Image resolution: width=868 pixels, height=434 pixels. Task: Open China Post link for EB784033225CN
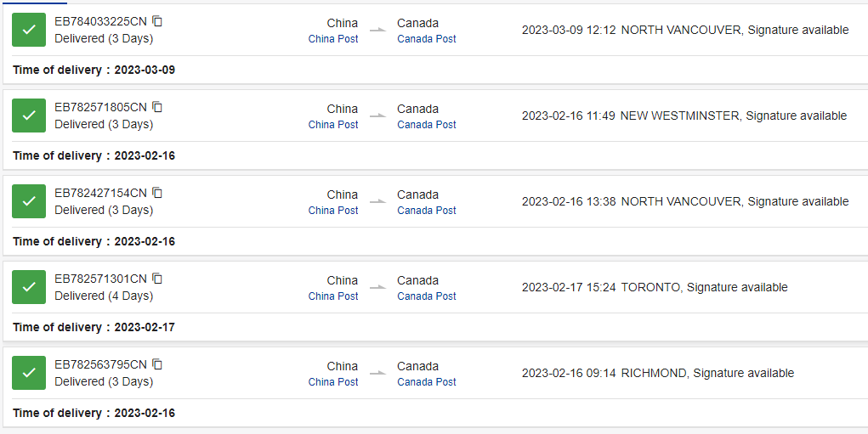[333, 39]
